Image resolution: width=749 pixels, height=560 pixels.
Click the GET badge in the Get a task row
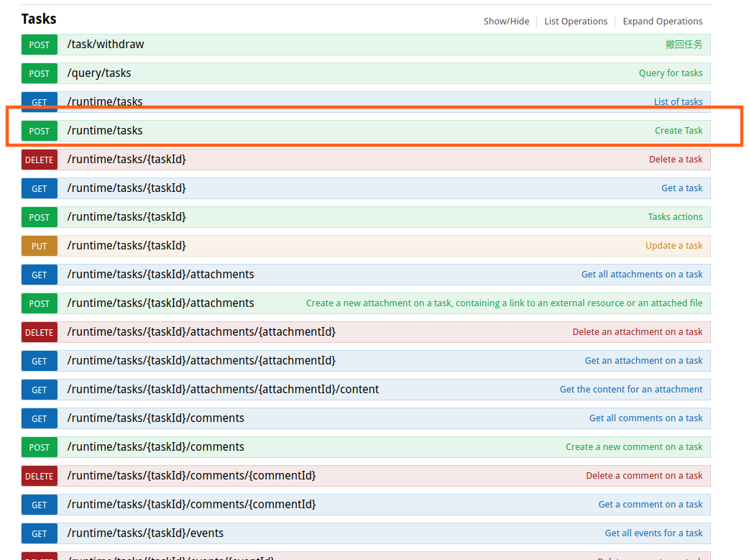(39, 188)
